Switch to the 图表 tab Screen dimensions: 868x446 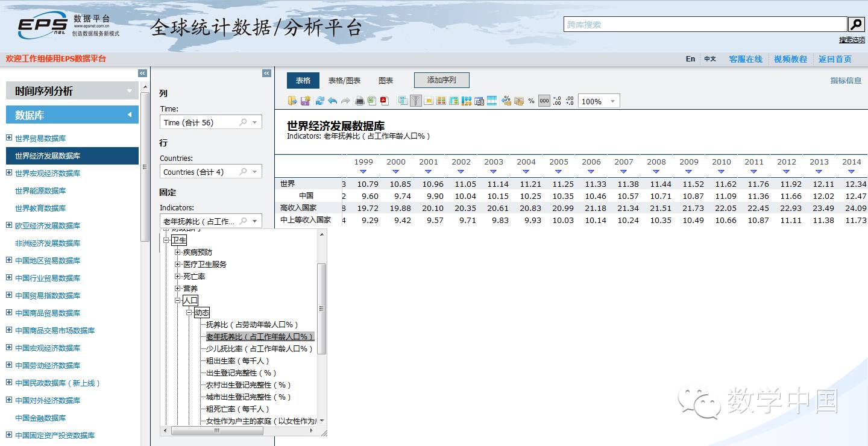(386, 80)
